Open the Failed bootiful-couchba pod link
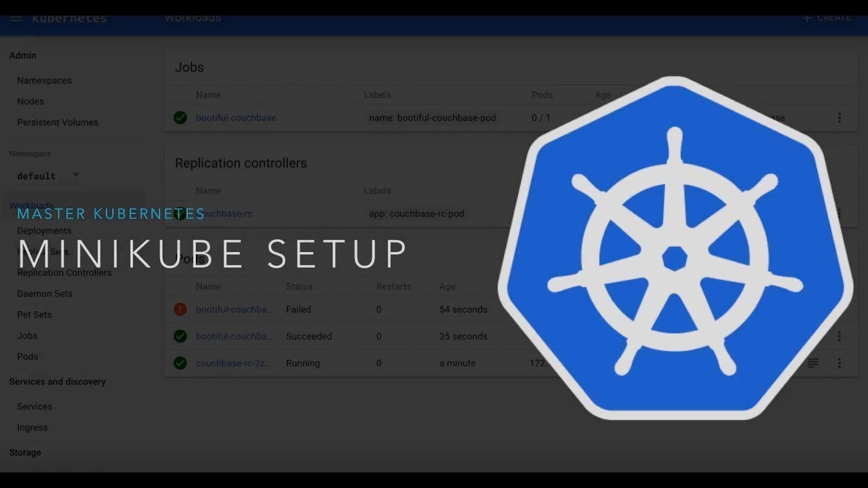Image resolution: width=868 pixels, height=488 pixels. 235,309
